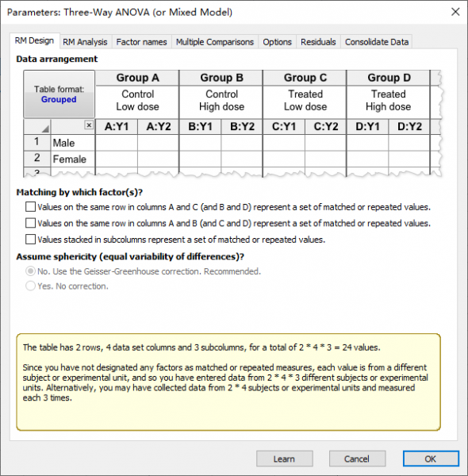Open the Options tab

277,42
